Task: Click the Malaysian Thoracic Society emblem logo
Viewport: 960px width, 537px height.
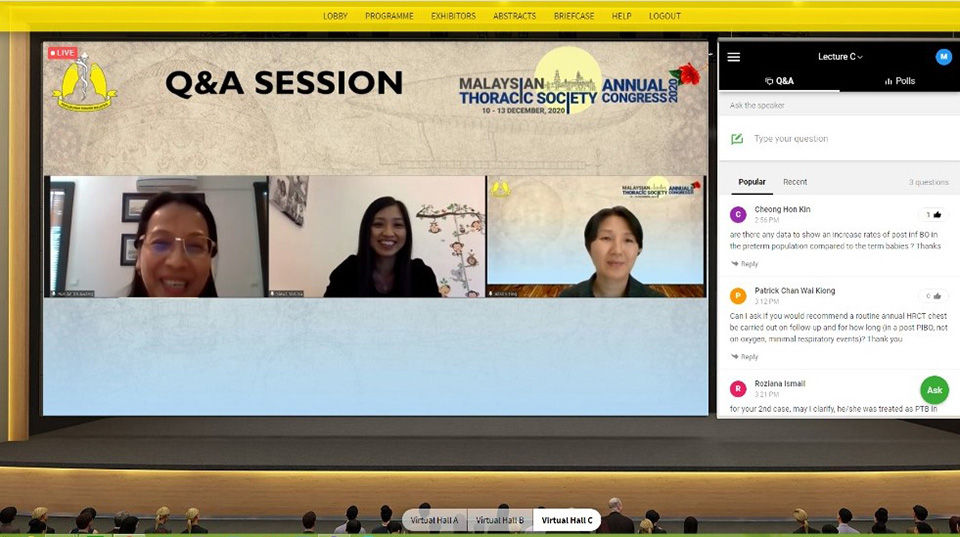Action: point(84,82)
